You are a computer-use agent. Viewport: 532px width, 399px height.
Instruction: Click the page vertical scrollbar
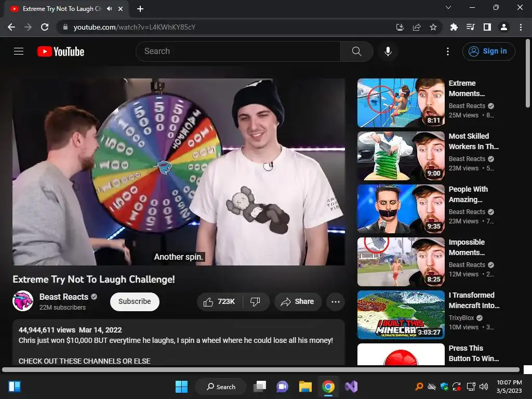[x=528, y=73]
